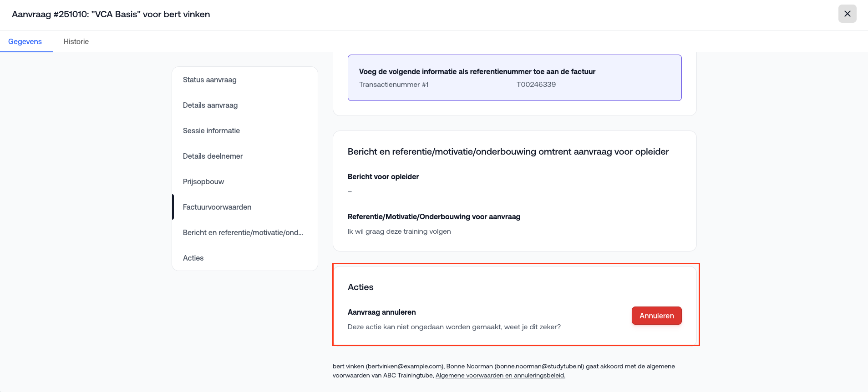Open Bericht en referentie/motivatie sidebar item
This screenshot has height=392, width=868.
[x=243, y=232]
